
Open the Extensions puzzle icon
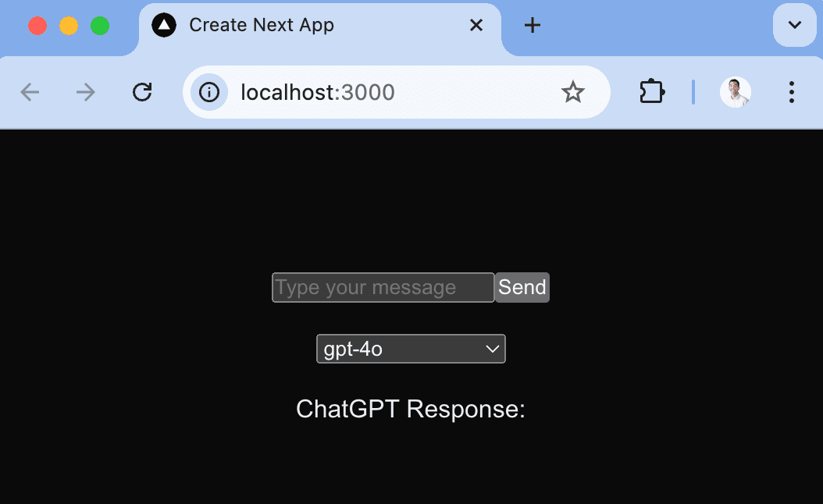point(652,92)
